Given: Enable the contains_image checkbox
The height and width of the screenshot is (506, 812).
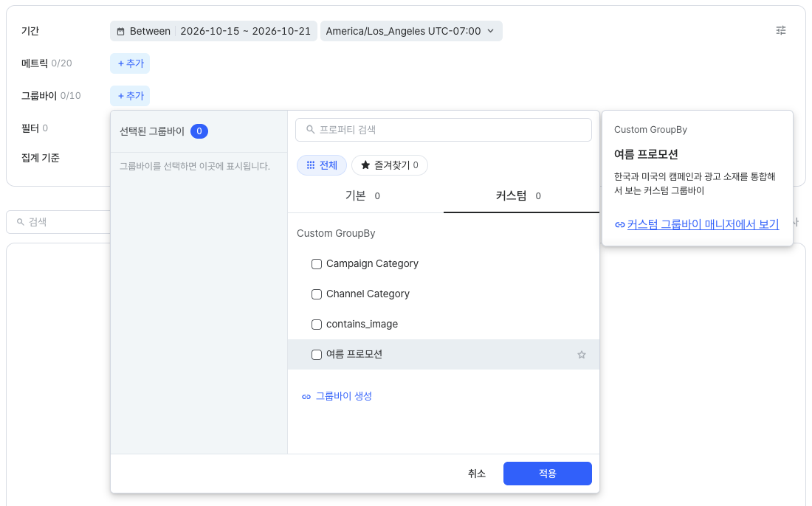Looking at the screenshot, I should (x=317, y=325).
